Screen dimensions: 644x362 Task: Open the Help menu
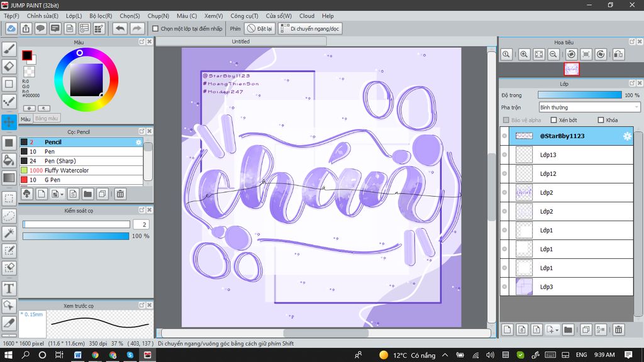pos(328,16)
